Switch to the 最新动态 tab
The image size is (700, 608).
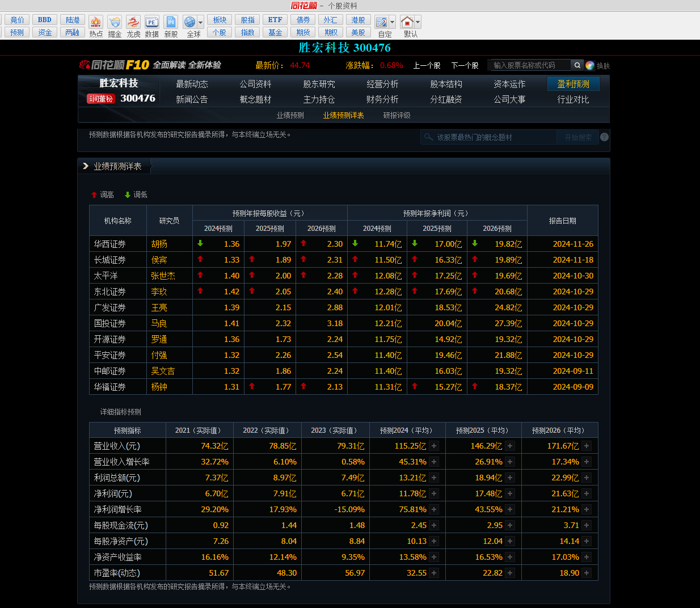[x=192, y=84]
